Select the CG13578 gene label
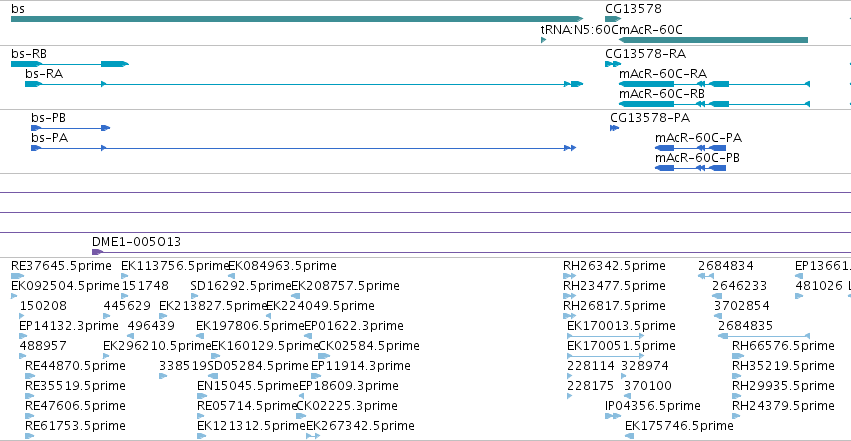The height and width of the screenshot is (441, 851). 633,9
